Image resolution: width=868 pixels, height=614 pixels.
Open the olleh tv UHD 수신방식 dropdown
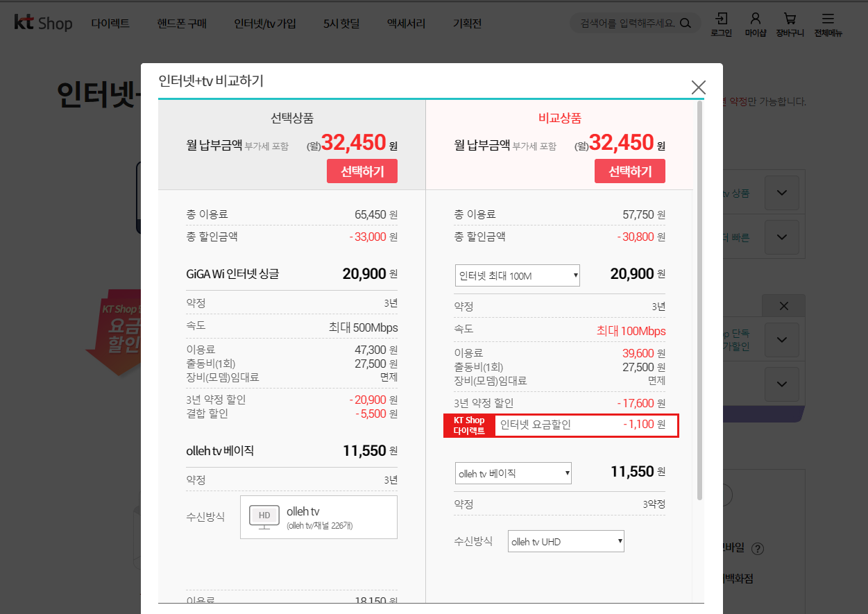pyautogui.click(x=565, y=542)
